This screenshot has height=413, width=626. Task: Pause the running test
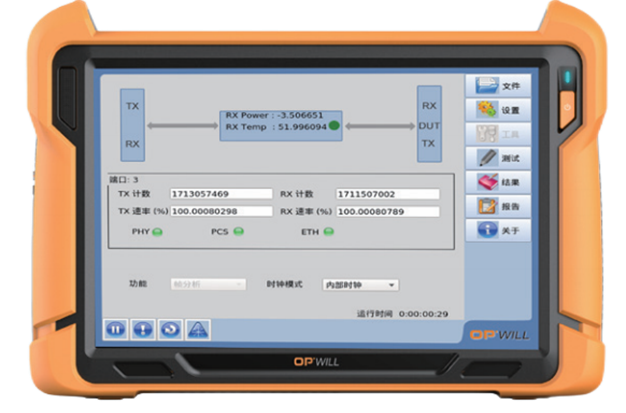pos(116,328)
